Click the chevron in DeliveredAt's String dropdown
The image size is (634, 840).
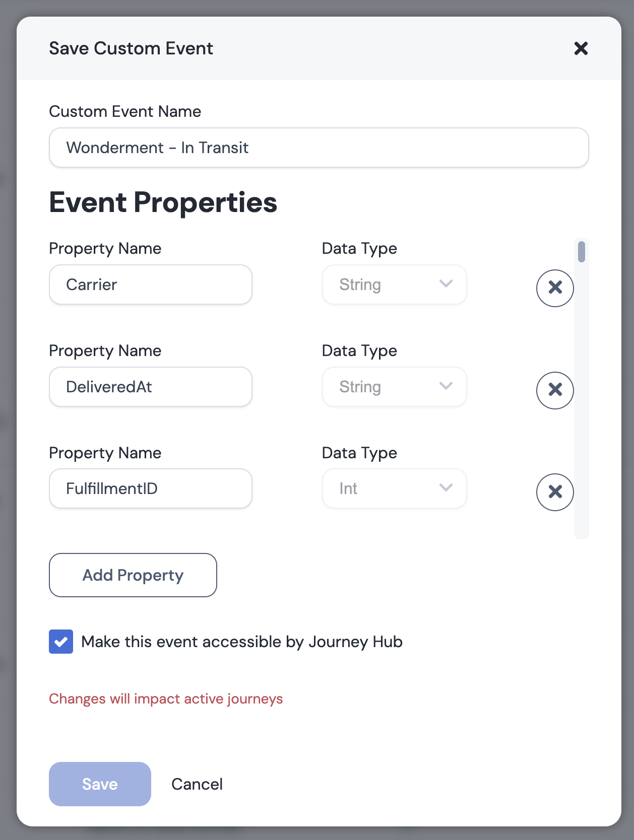pyautogui.click(x=446, y=386)
